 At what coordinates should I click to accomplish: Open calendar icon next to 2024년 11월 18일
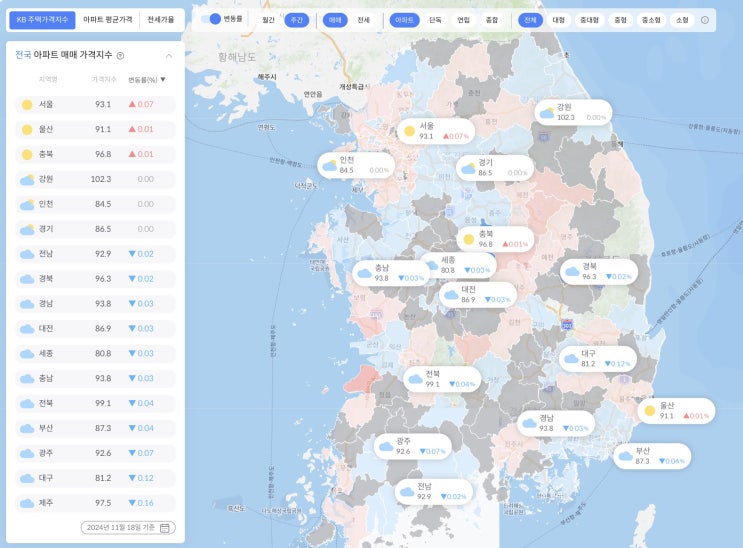[165, 528]
